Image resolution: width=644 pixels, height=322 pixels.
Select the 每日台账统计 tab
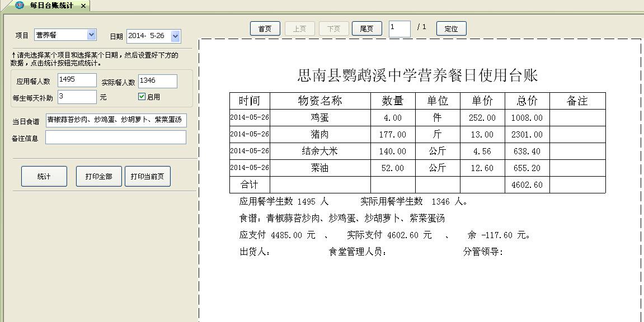pos(51,6)
